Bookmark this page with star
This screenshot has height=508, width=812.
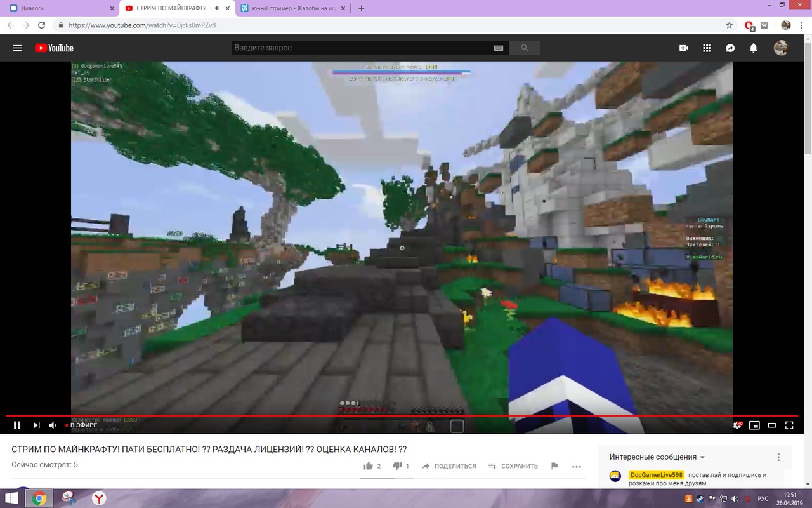point(730,25)
